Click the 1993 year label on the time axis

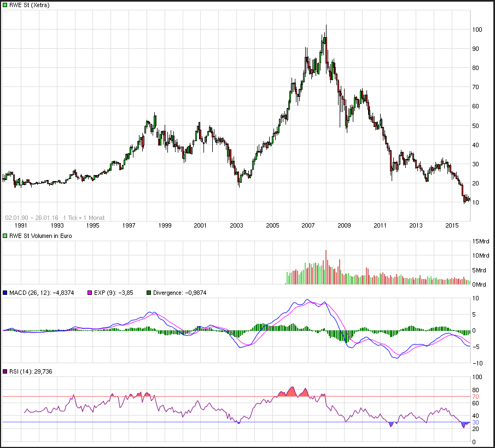click(57, 225)
